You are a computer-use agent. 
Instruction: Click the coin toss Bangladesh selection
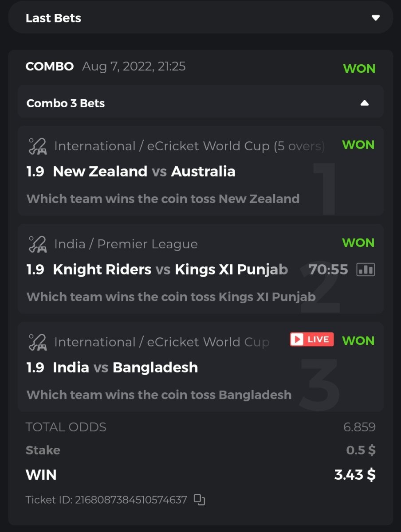coord(159,395)
